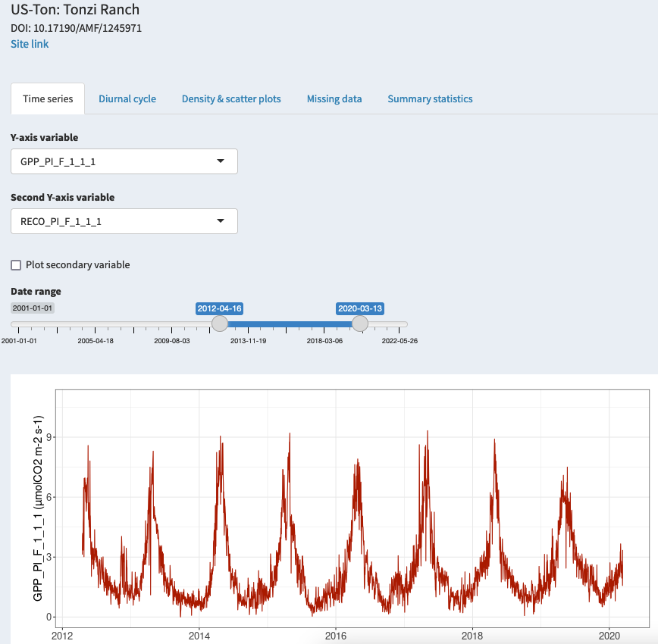This screenshot has width=658, height=644.
Task: Click the 2005-04-18 slider tick label
Action: click(x=96, y=341)
